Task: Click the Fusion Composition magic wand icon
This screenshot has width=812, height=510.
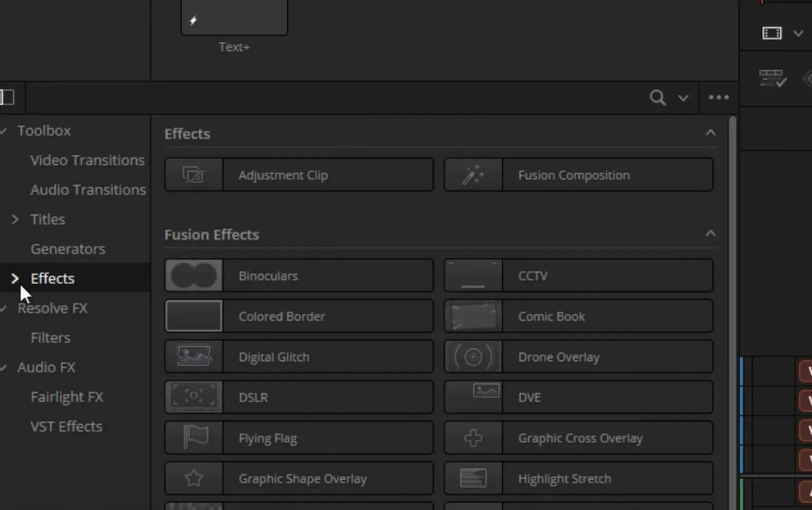Action: click(473, 175)
